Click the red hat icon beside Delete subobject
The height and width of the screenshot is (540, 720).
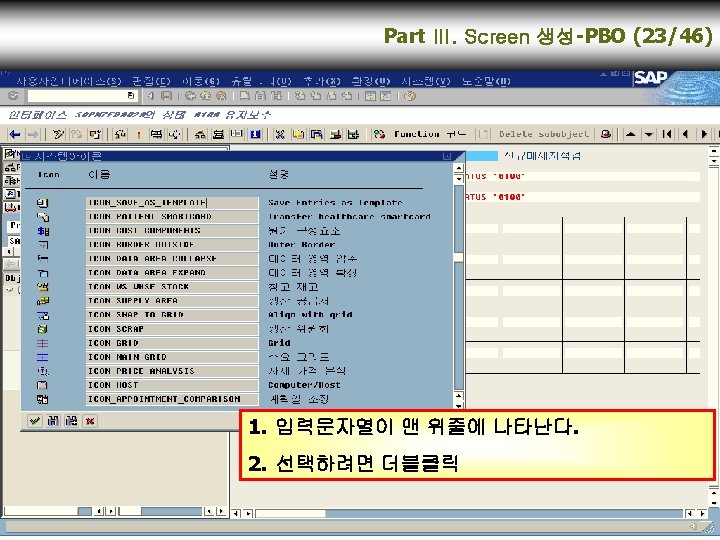click(606, 134)
